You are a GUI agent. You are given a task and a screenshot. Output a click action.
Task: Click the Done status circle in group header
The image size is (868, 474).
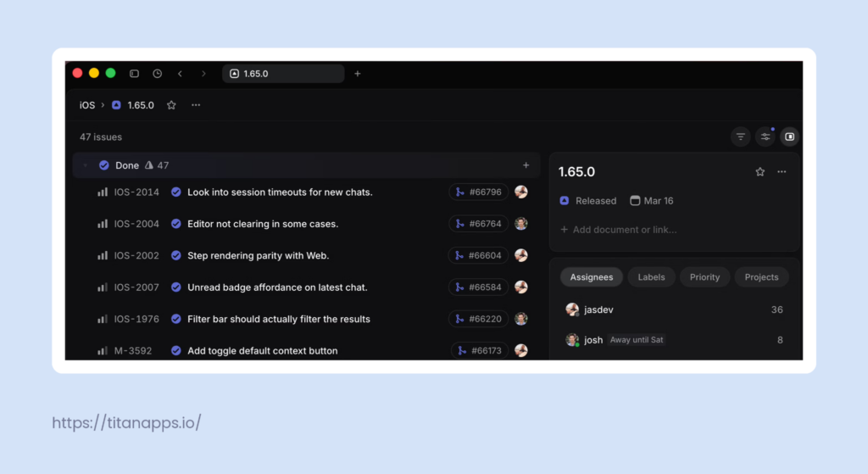[103, 165]
